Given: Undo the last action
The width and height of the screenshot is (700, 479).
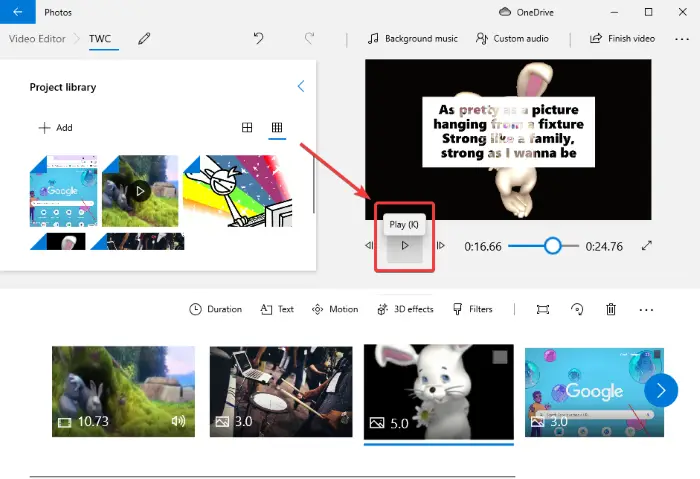Looking at the screenshot, I should [x=258, y=39].
